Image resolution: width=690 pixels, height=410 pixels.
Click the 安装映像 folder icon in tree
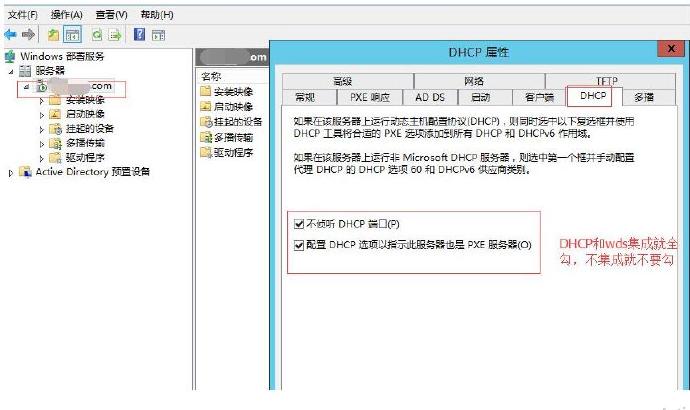click(x=55, y=100)
